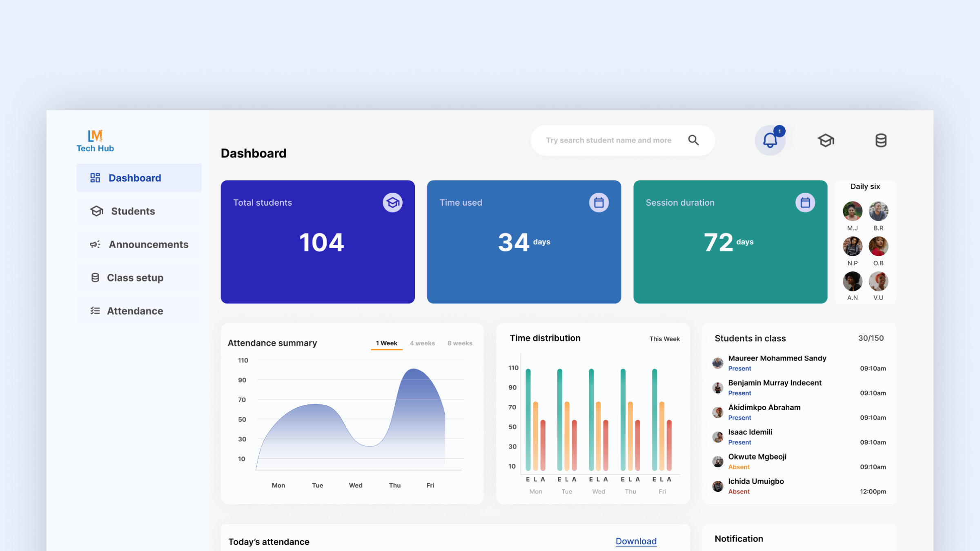
Task: Select the N.P avatar in Daily six
Action: point(853,247)
